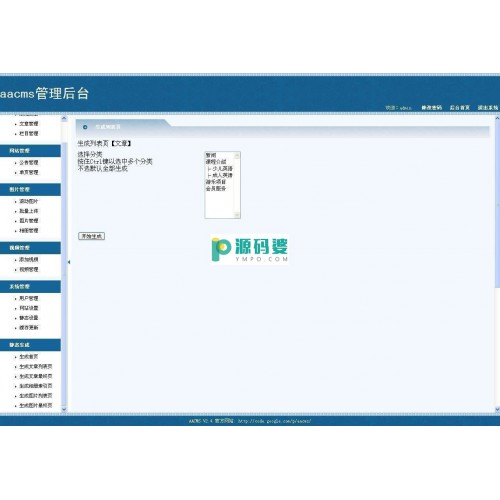Open 栏目管理 in the sidebar menu
500x500 pixels.
click(29, 133)
